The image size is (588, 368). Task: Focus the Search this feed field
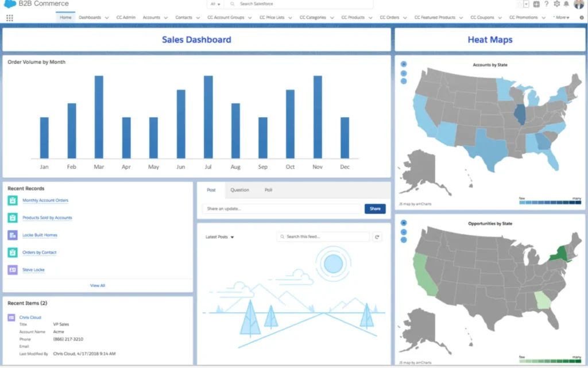323,237
